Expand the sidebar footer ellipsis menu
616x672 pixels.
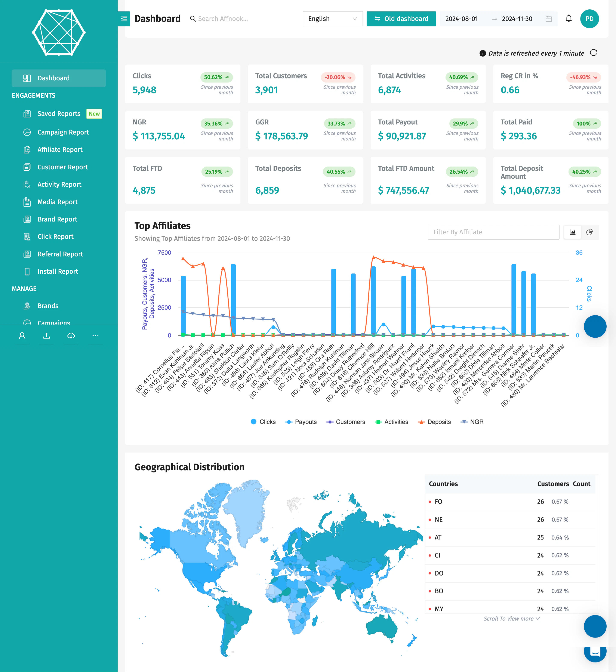95,336
